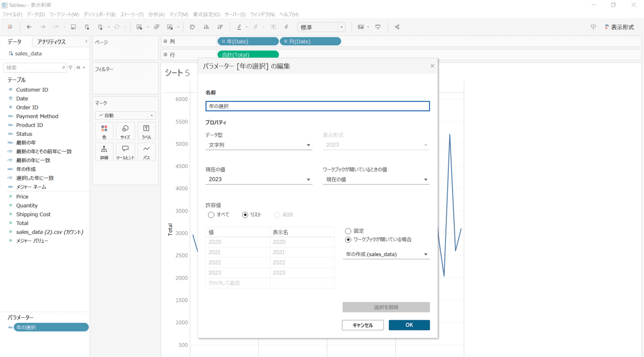Viewport: 644px width, 357px height.
Task: Click the Sort ascending icon
Action: coord(206,27)
